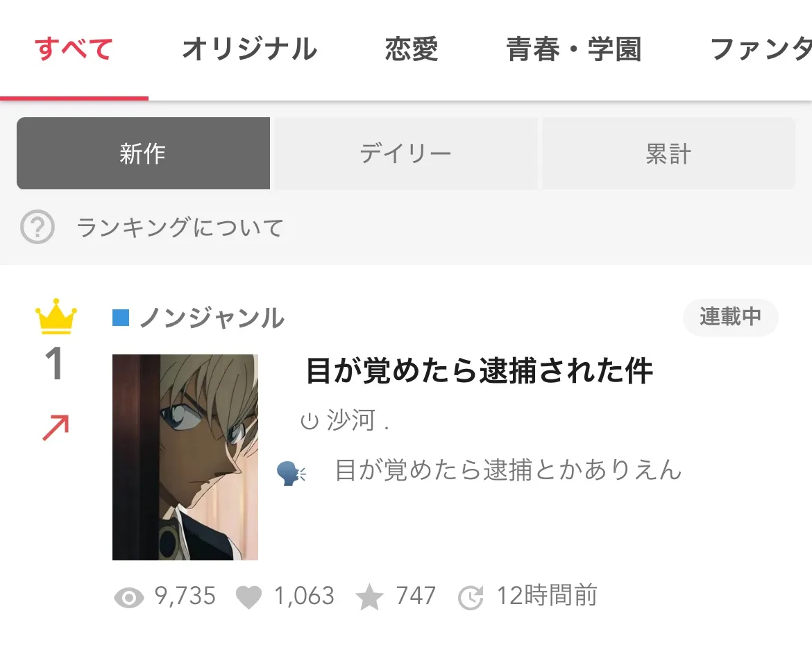Open the オリジナル tab
Viewport: 812px width, 654px height.
(250, 49)
